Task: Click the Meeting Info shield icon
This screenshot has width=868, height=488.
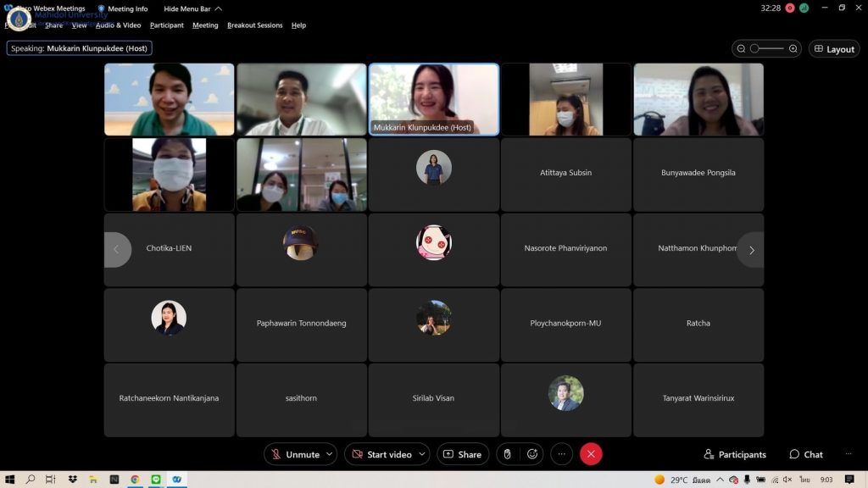Action: coord(102,8)
